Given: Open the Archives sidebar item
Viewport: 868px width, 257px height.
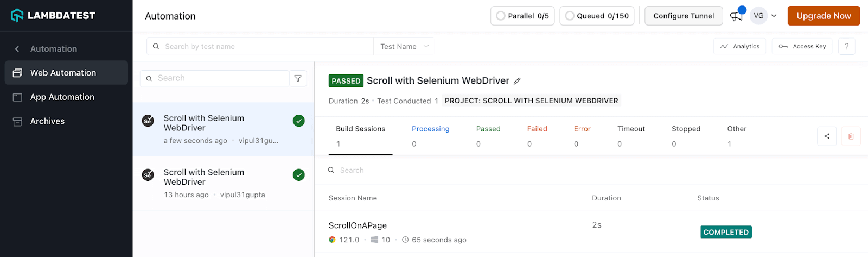Looking at the screenshot, I should 47,121.
